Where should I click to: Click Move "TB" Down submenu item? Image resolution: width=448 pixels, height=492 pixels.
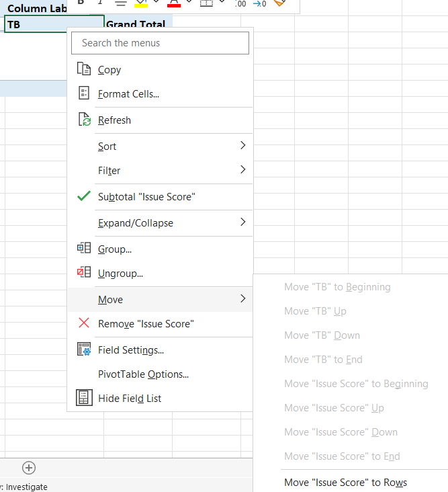coord(322,335)
